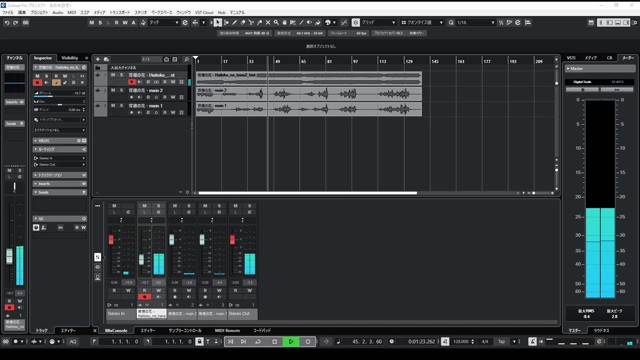
Task: Click the horizontal scrollbar in project window
Action: [x=308, y=193]
